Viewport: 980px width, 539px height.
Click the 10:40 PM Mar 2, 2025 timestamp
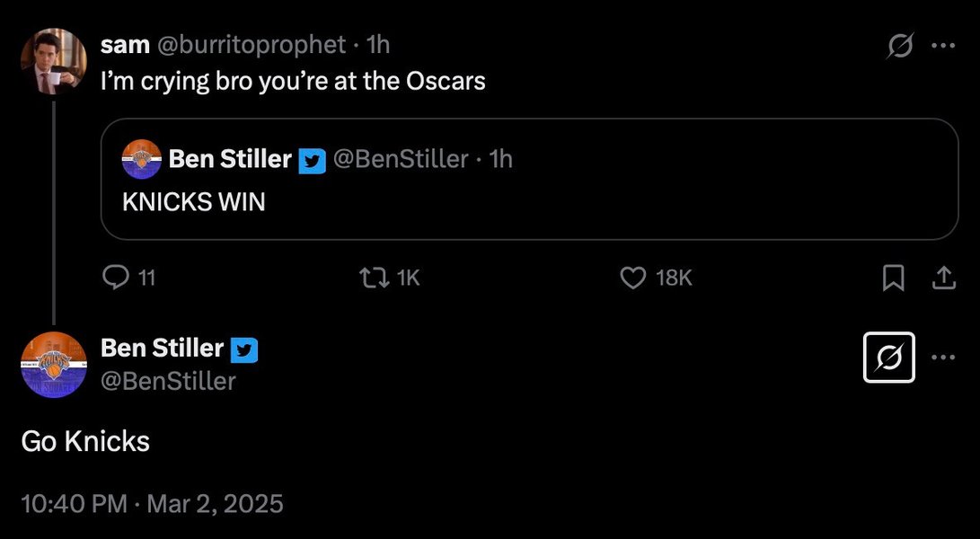tap(152, 503)
